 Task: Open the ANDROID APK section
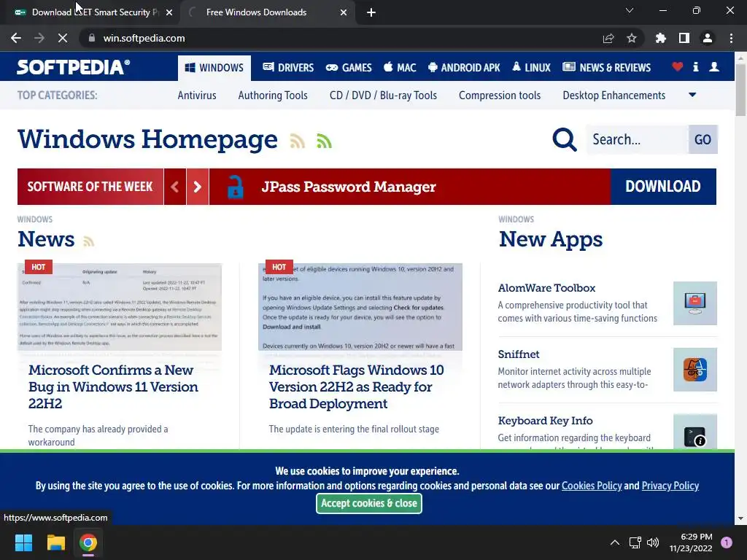click(x=464, y=68)
